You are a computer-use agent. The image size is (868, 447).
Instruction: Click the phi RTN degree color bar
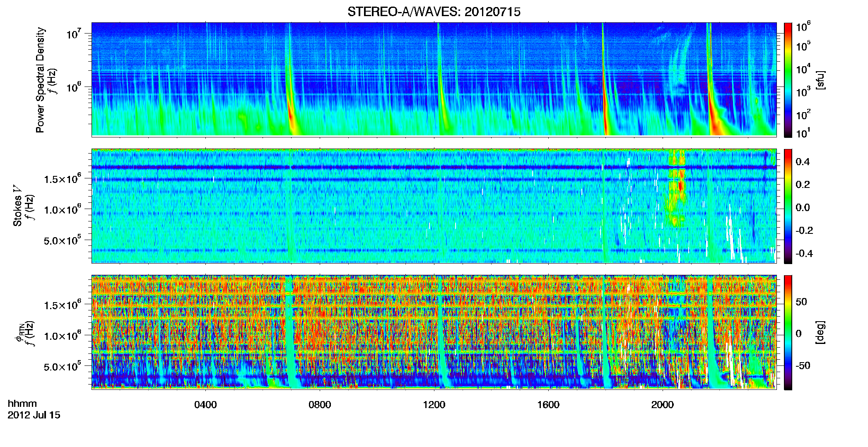point(788,332)
